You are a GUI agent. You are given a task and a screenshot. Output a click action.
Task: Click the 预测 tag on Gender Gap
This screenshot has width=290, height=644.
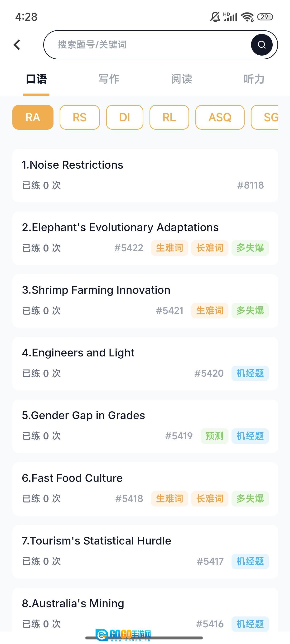[x=214, y=436]
